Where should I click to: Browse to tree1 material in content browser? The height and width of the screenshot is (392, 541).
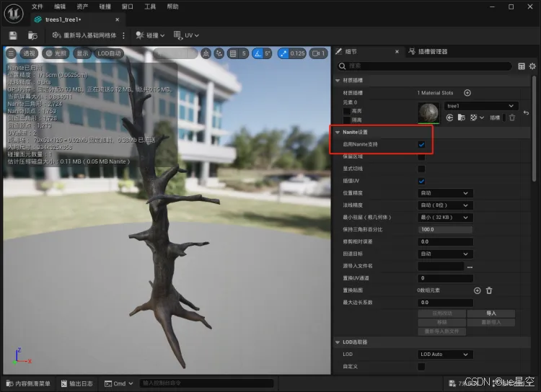[x=462, y=117]
